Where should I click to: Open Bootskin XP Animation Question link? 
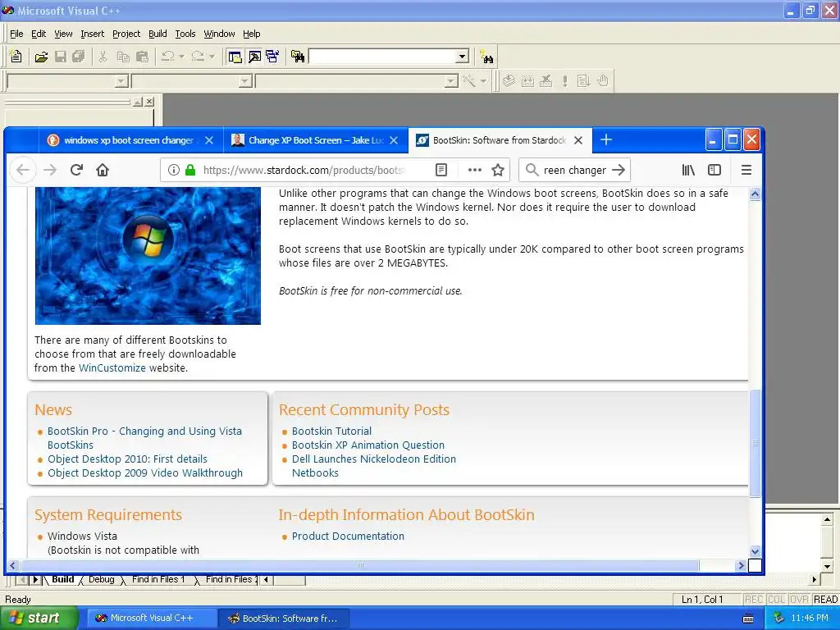[x=368, y=445]
